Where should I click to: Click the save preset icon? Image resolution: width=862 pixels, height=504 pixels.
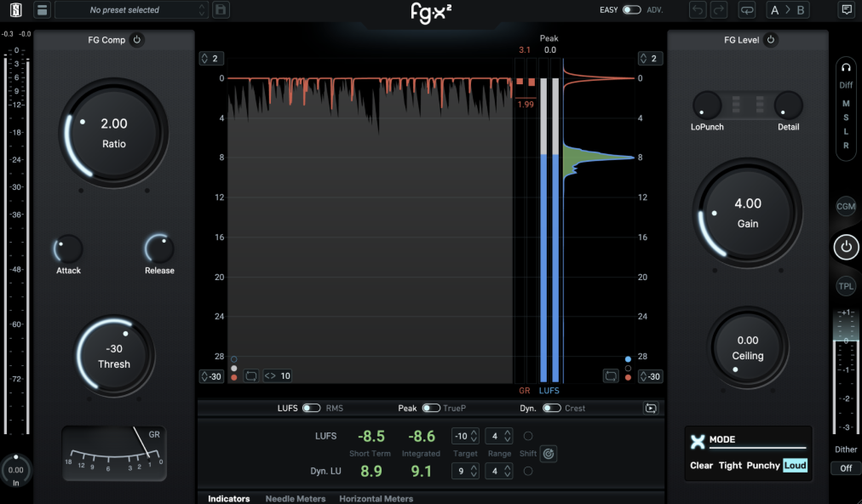[x=220, y=9]
